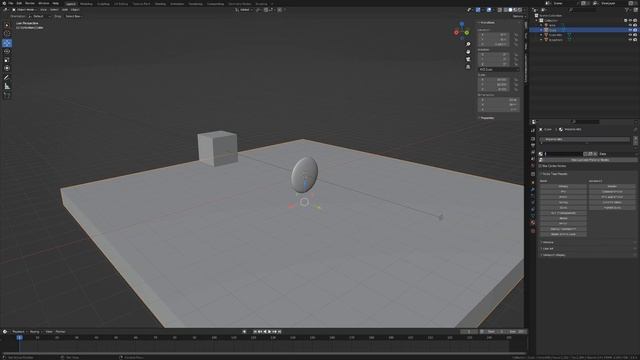Screen dimensions: 640x360
Task: Select the Add Cube tool
Action: pyautogui.click(x=7, y=95)
